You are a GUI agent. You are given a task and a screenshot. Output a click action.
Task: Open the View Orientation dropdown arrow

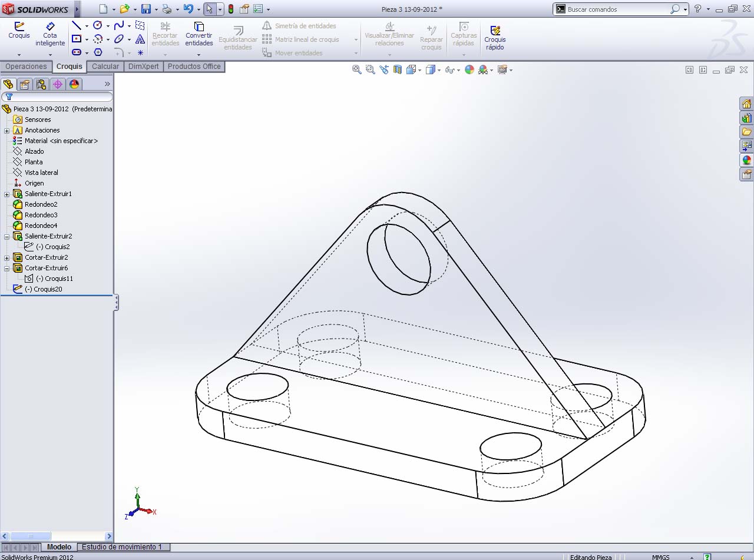click(x=419, y=70)
